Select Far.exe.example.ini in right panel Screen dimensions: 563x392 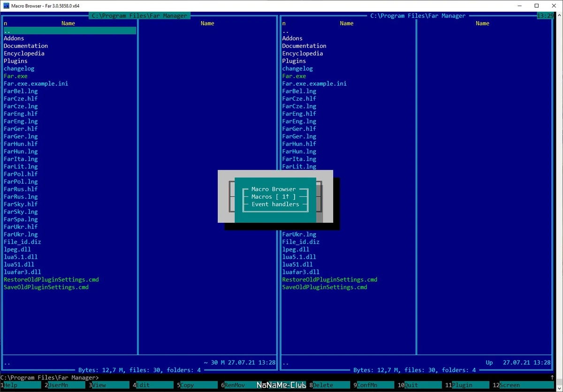click(314, 83)
